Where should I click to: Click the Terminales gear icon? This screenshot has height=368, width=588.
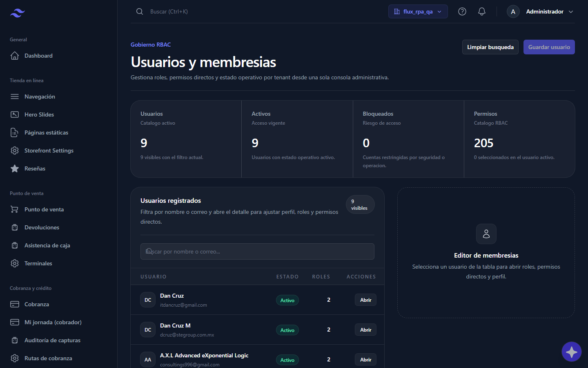point(15,263)
